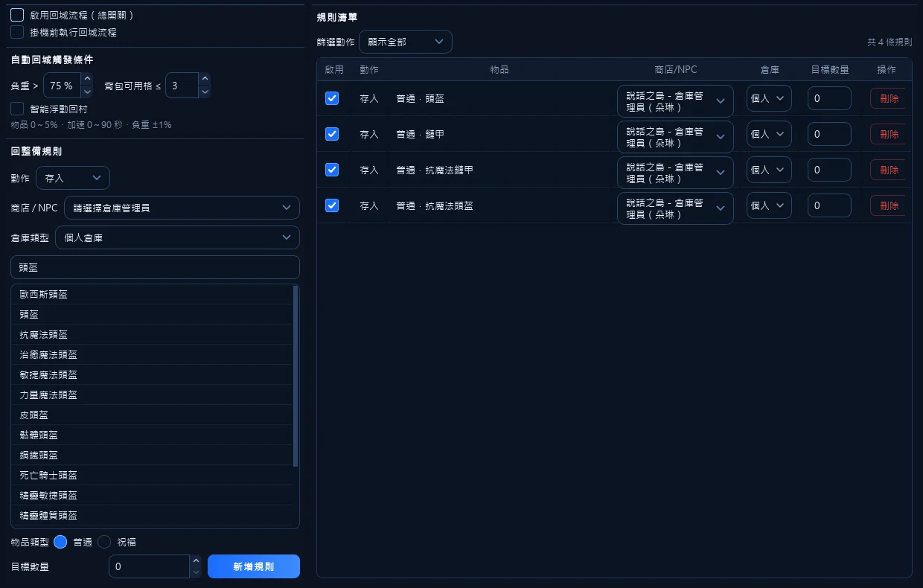Click the 新增規則 button
Image resolution: width=923 pixels, height=588 pixels.
click(x=254, y=566)
